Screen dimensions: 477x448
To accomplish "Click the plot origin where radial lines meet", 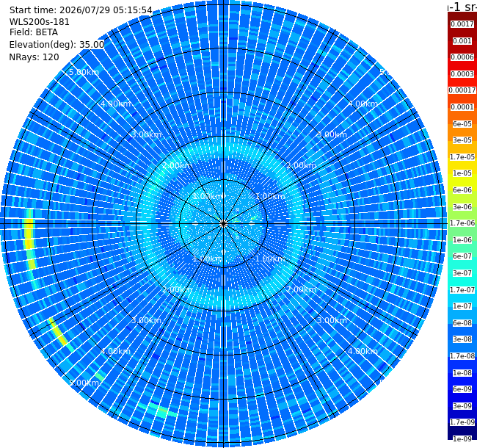I will (223, 224).
